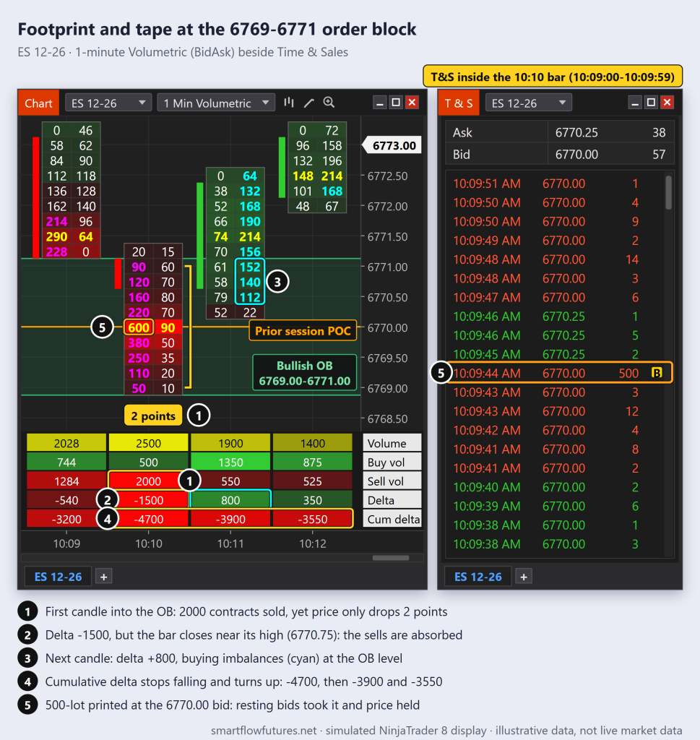The height and width of the screenshot is (740, 700).
Task: Click the 1350 buy volume cell
Action: 230,462
